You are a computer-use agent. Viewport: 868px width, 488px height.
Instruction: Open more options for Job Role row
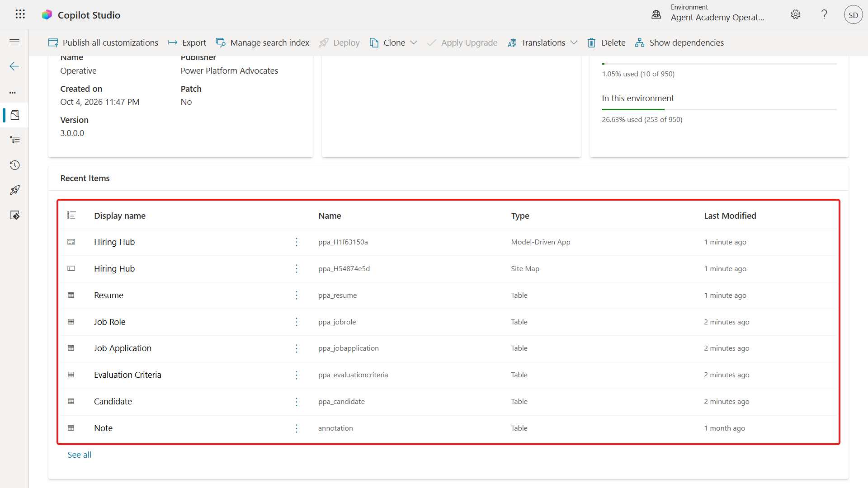297,322
